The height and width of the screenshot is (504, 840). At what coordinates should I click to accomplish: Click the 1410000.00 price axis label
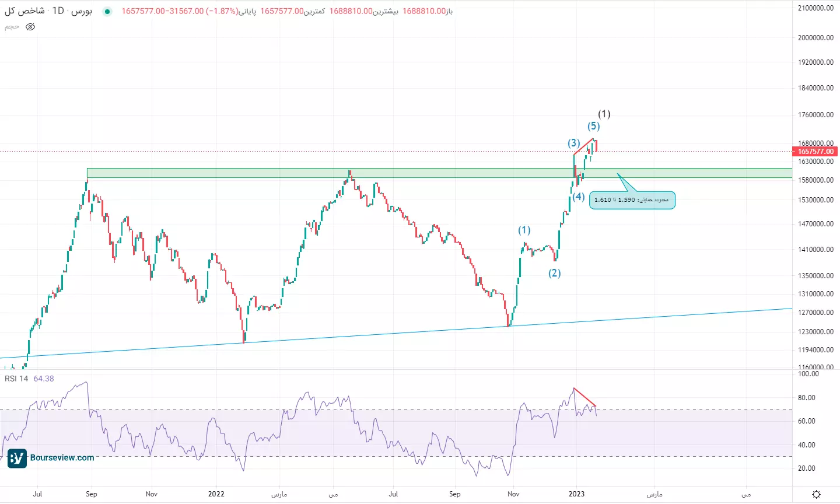[x=815, y=250]
